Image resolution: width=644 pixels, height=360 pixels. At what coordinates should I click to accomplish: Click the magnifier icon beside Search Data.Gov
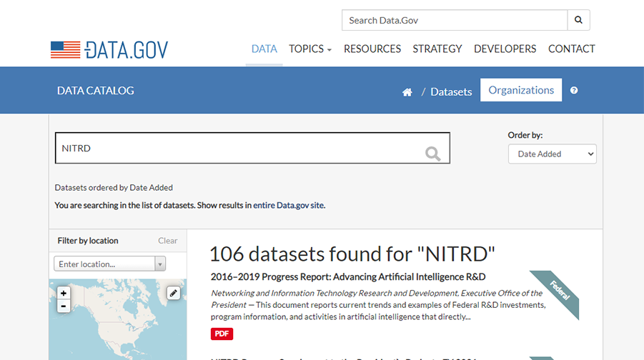(578, 20)
